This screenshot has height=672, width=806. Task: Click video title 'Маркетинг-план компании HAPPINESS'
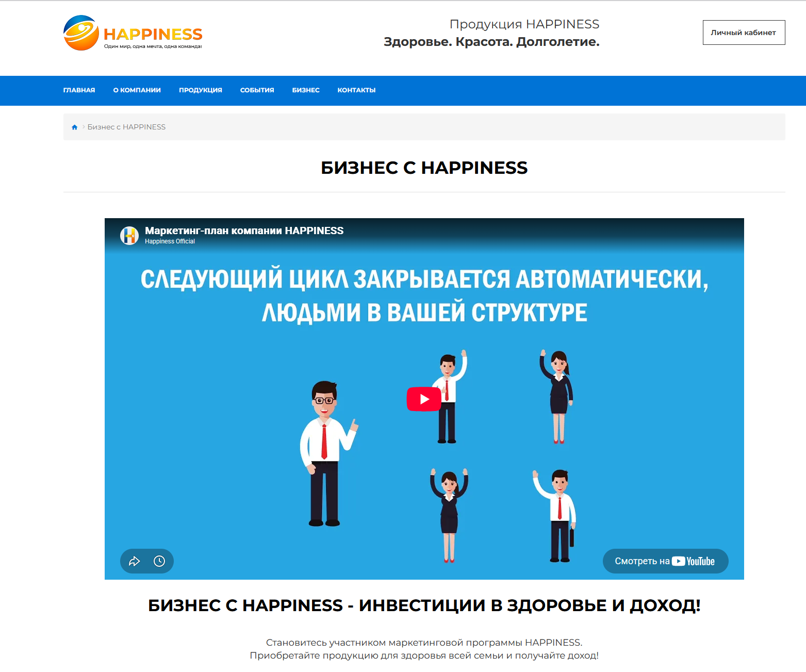pos(244,231)
